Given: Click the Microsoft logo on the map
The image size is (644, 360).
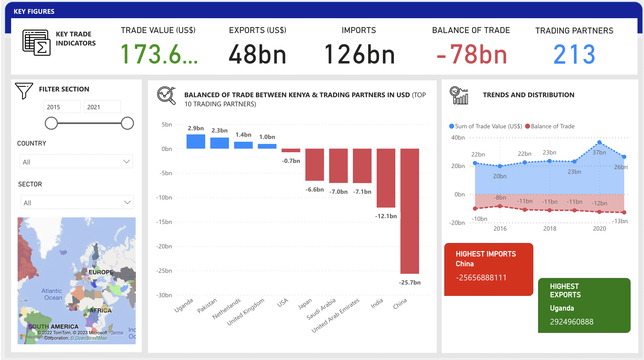Looking at the screenshot, I should (22, 337).
